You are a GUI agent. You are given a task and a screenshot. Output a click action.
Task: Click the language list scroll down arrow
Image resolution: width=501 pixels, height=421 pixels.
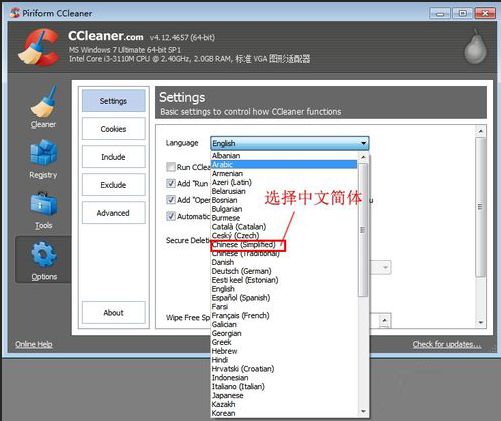363,412
